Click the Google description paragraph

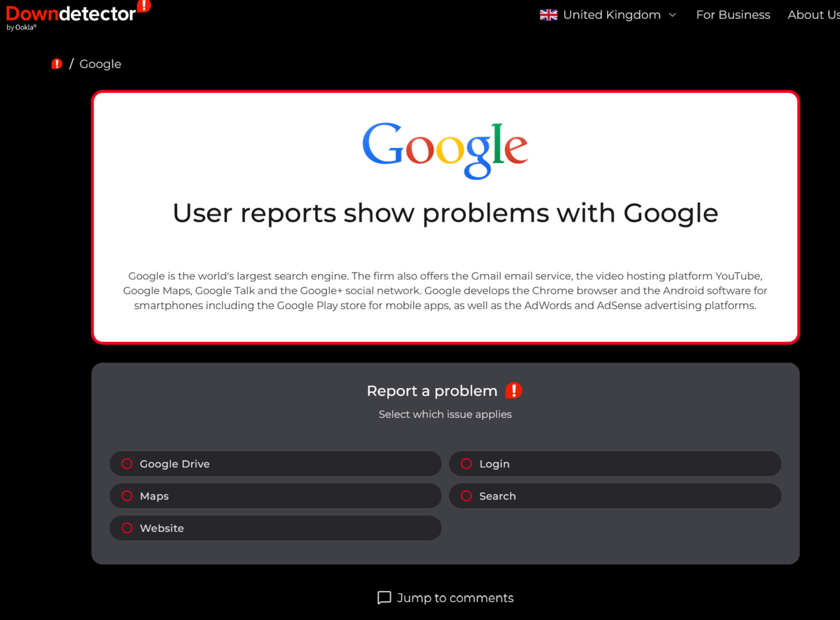(445, 291)
